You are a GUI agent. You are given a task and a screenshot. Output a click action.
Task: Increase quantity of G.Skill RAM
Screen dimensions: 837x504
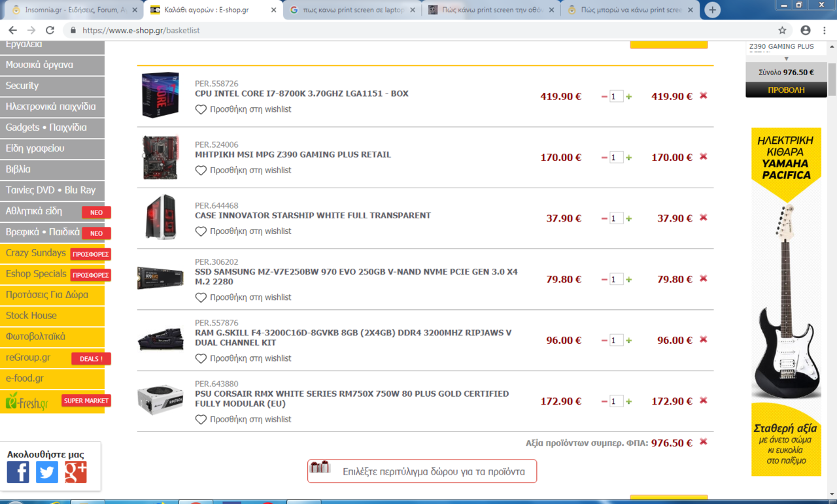click(x=629, y=341)
